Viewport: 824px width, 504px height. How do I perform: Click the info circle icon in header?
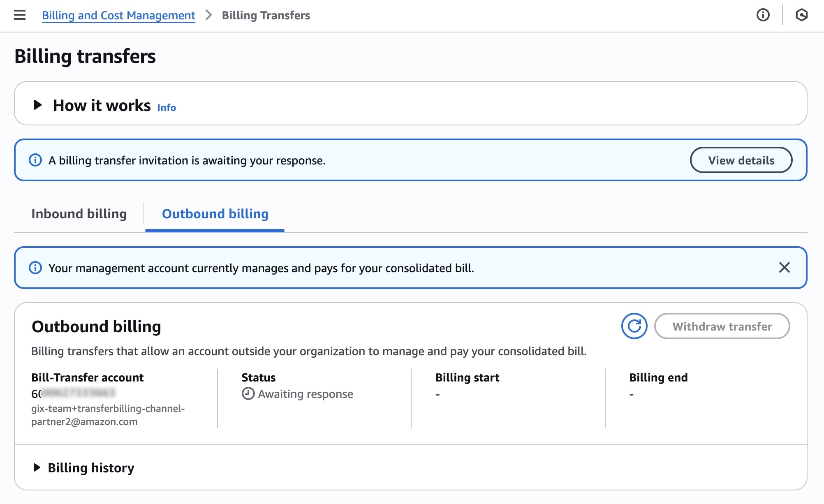763,15
